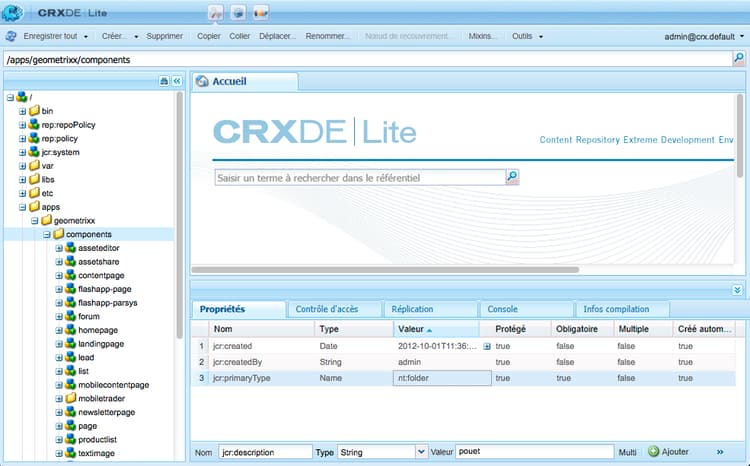This screenshot has width=750, height=466.
Task: Select the productlist tree item
Action: click(98, 440)
